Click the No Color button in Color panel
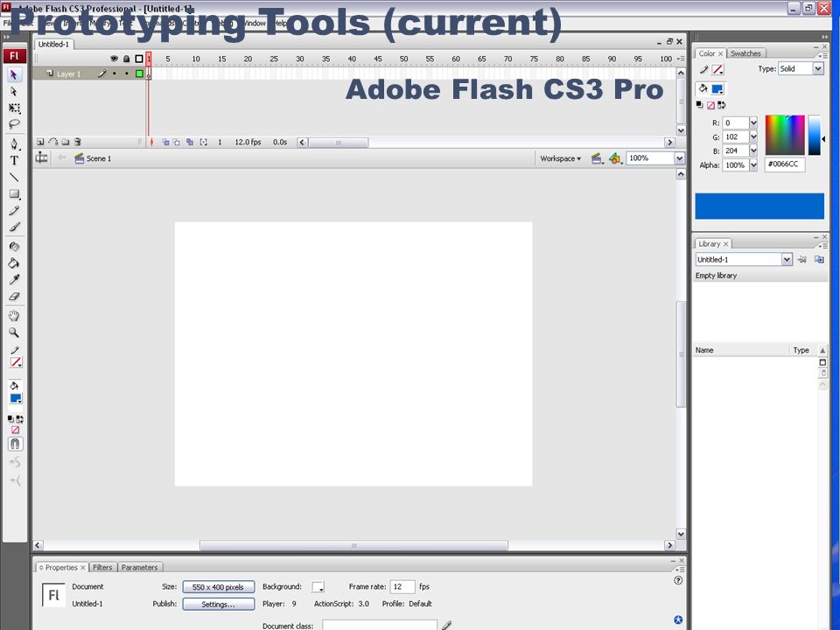The height and width of the screenshot is (630, 840). coord(710,106)
